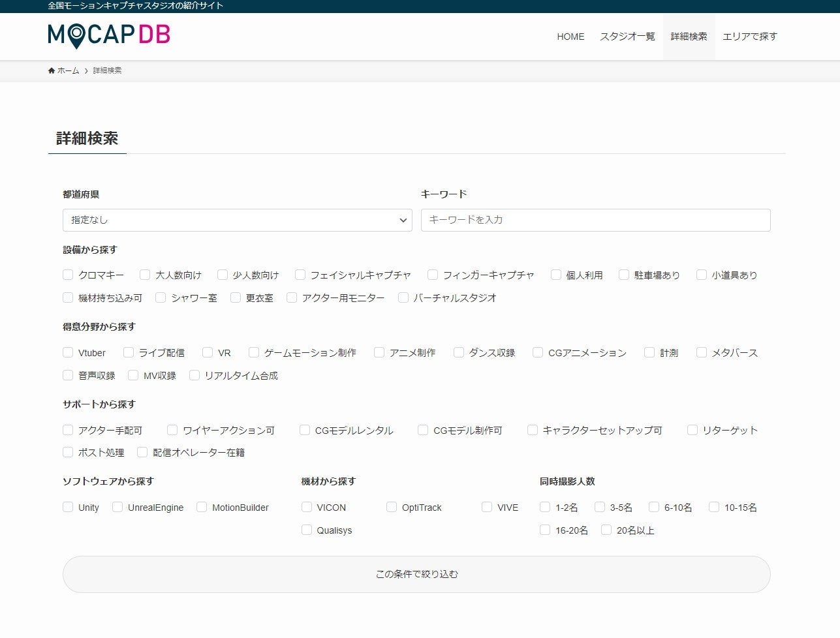Viewport: 840px width, 638px height.
Task: Select 6-10名 checkbox
Action: pyautogui.click(x=654, y=507)
